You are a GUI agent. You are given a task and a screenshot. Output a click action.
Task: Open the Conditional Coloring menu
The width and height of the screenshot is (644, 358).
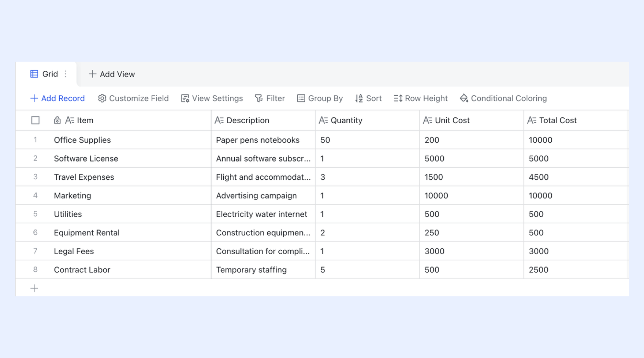click(503, 98)
